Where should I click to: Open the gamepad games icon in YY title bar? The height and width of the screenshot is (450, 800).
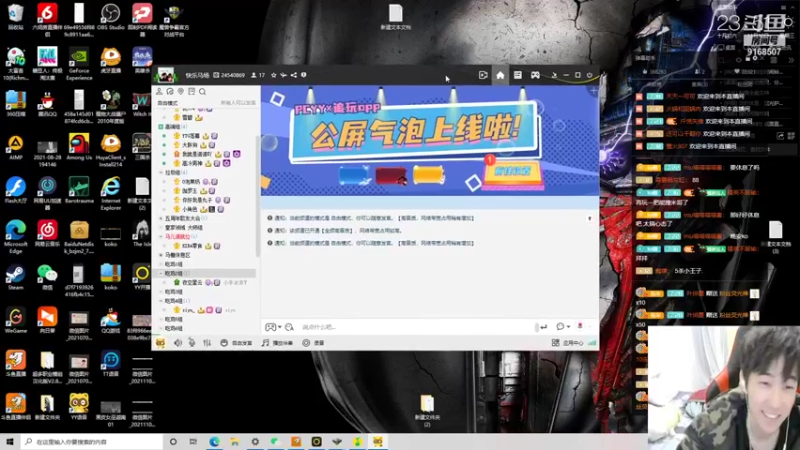(x=535, y=76)
